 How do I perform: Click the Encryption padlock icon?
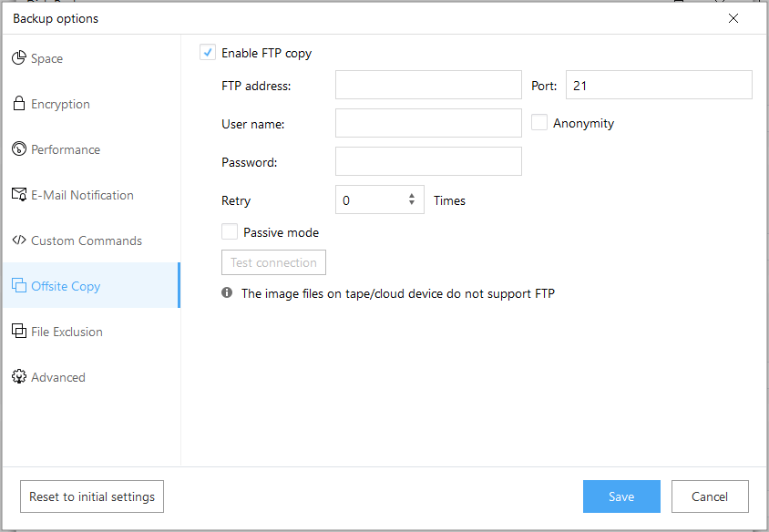coord(18,104)
